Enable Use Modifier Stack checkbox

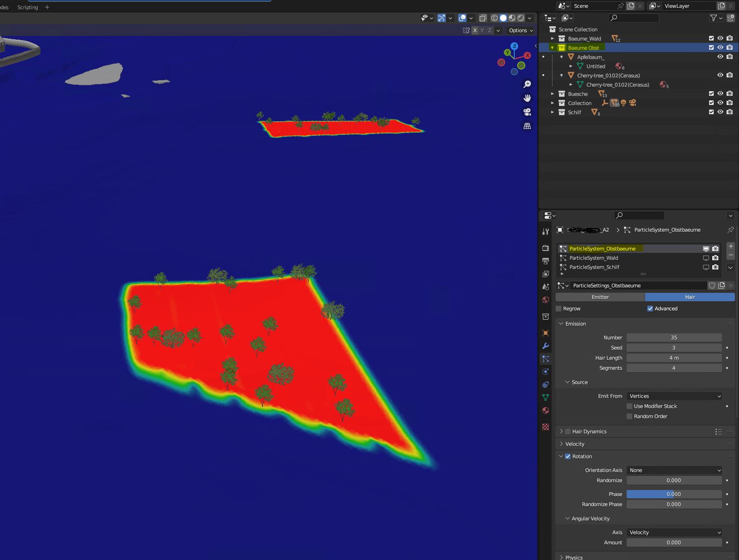pos(629,406)
